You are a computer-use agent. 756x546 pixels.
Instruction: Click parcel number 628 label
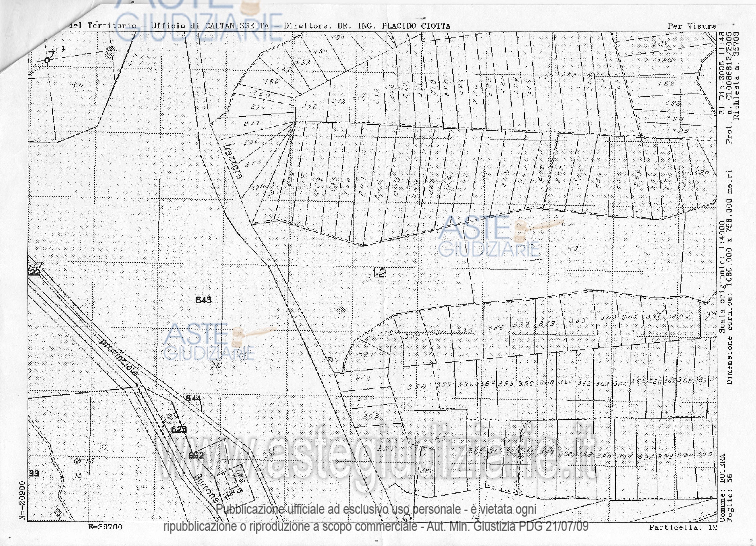coord(179,430)
